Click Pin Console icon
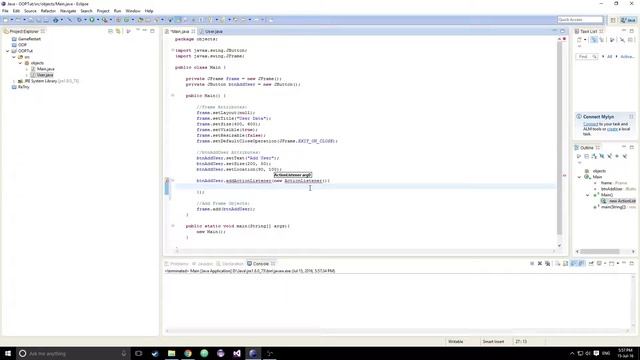This screenshot has width=640, height=360. point(591,264)
